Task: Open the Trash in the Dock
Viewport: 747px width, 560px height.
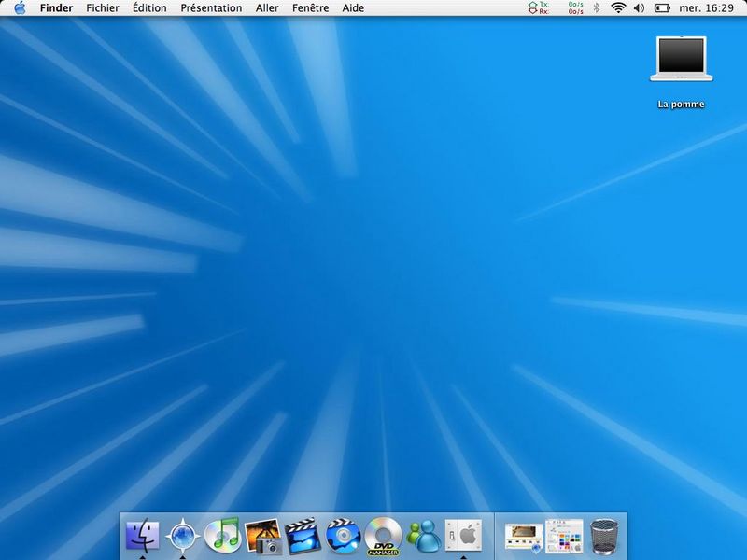Action: tap(604, 537)
